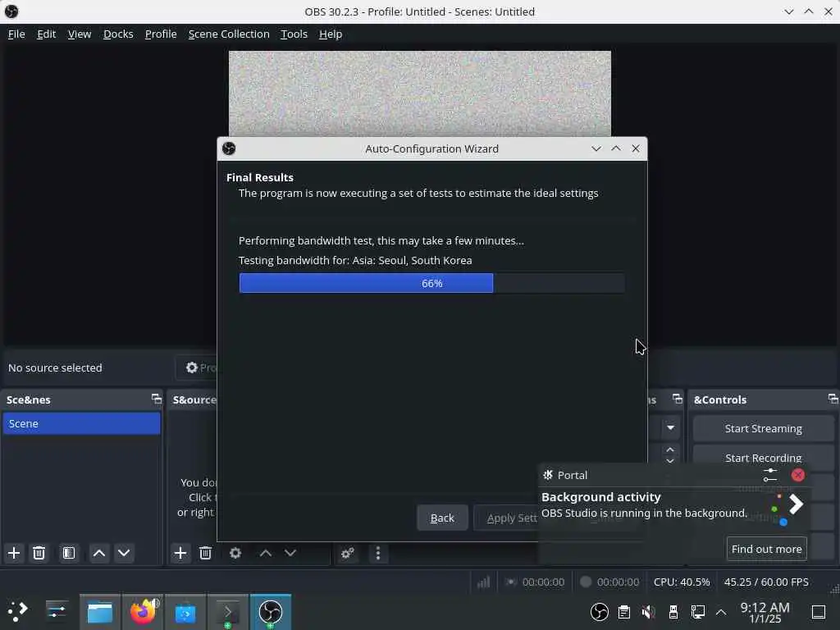
Task: Open audio mixer three-dot menu
Action: [378, 553]
